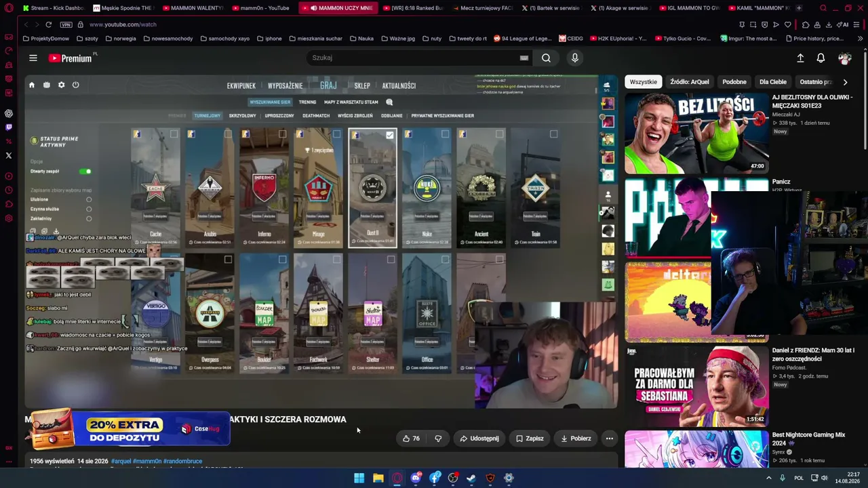Image resolution: width=868 pixels, height=488 pixels.
Task: Click the #arquel hashtag link
Action: point(121,461)
